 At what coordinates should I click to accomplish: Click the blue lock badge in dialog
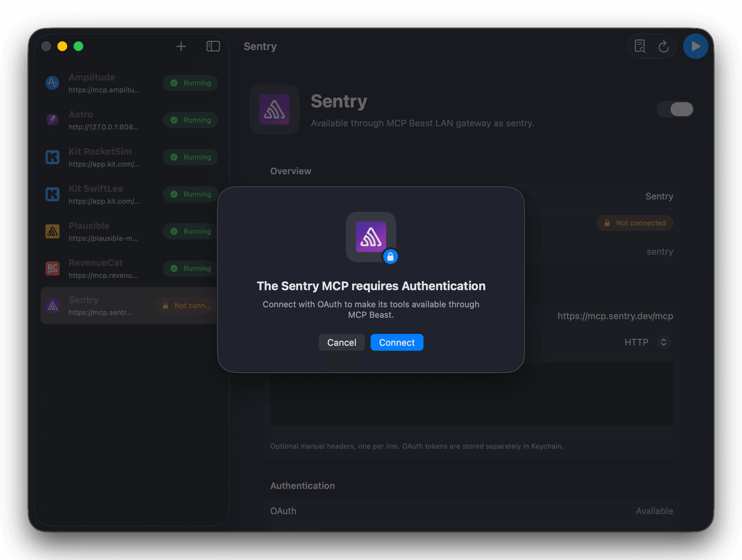[x=390, y=257]
